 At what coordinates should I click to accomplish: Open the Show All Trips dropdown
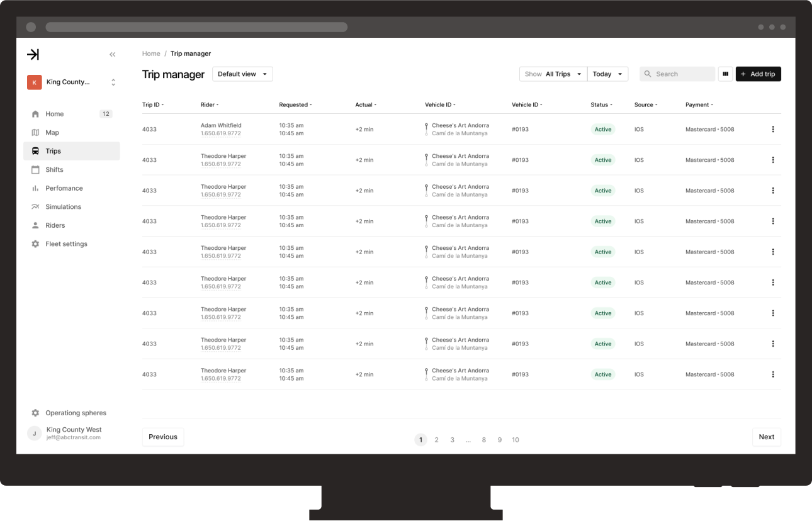[553, 74]
